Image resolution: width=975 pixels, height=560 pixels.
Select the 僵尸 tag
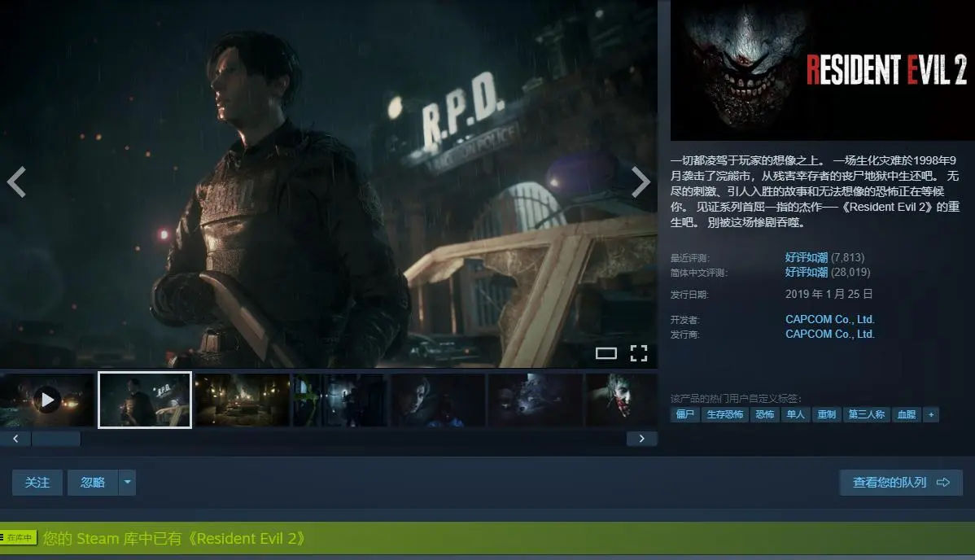tap(684, 414)
